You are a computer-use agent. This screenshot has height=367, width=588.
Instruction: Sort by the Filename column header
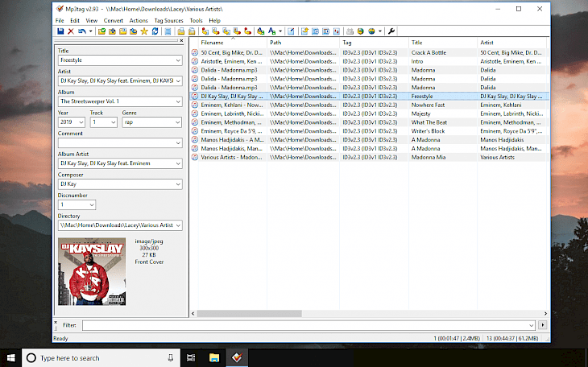point(233,43)
